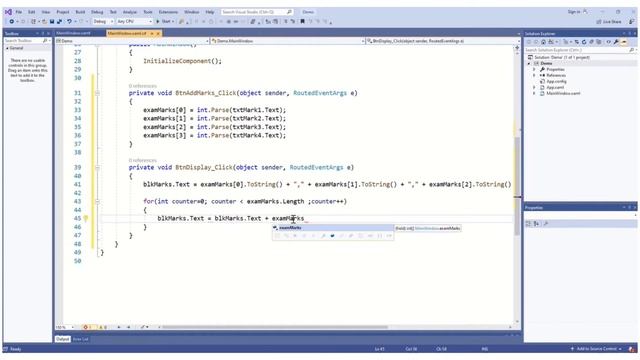Screen dimensions: 640x360
Task: Click the lightbulb quick actions icon
Action: tap(86, 218)
